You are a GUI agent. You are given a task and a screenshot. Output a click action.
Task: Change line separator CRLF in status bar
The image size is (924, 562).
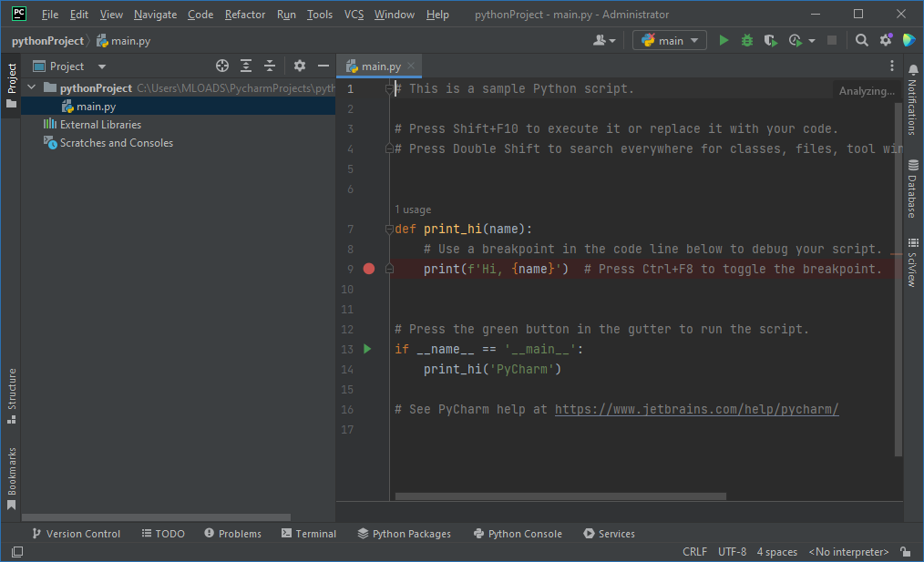point(694,552)
